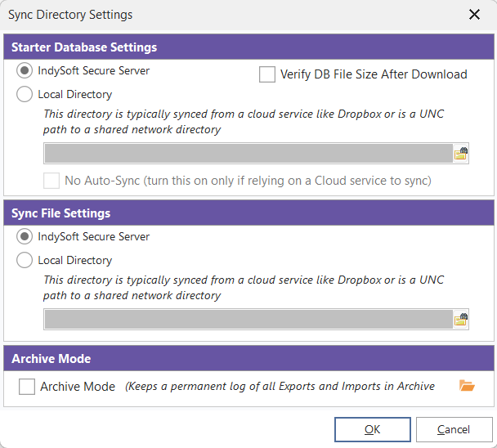Click the Starter Database directory path field
497x448 pixels.
click(248, 154)
